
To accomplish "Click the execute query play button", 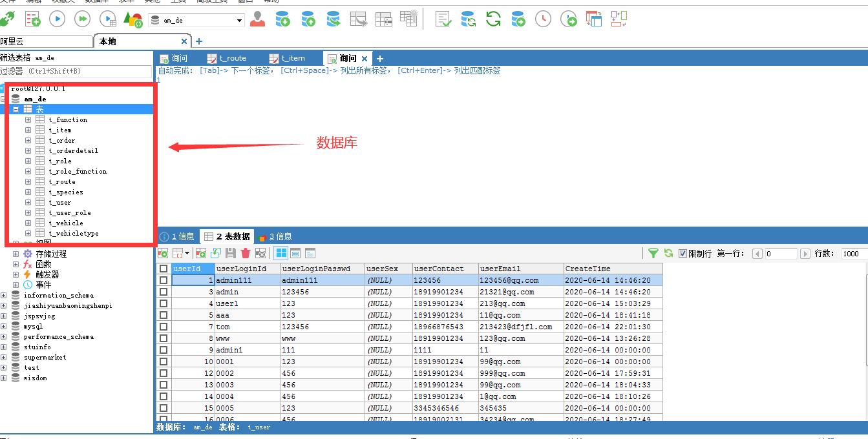I will coord(58,19).
